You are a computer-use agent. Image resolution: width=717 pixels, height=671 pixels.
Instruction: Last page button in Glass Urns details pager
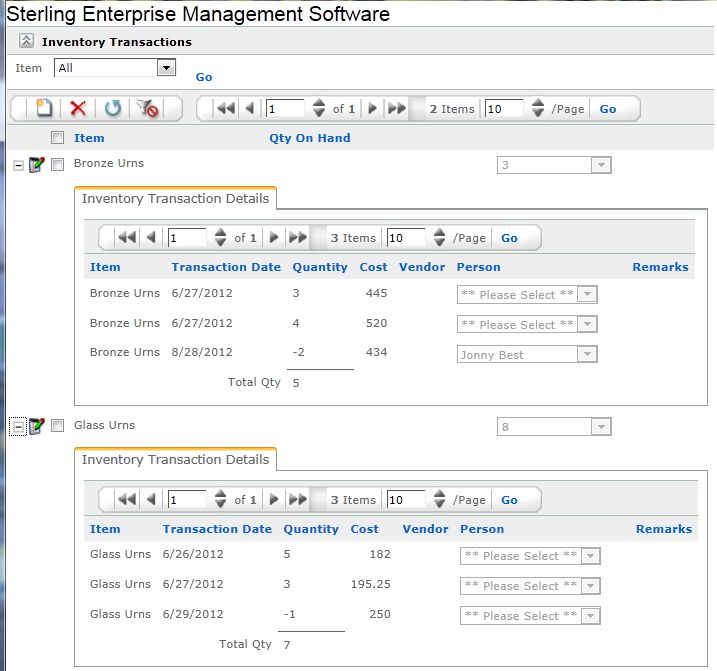pos(298,499)
